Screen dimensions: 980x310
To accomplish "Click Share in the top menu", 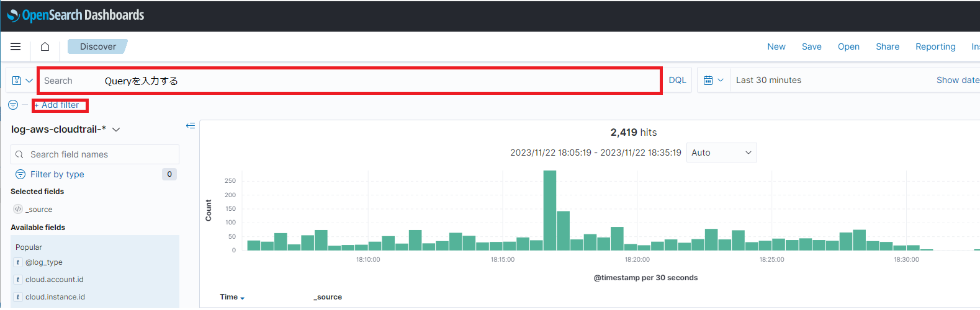I will (x=888, y=46).
